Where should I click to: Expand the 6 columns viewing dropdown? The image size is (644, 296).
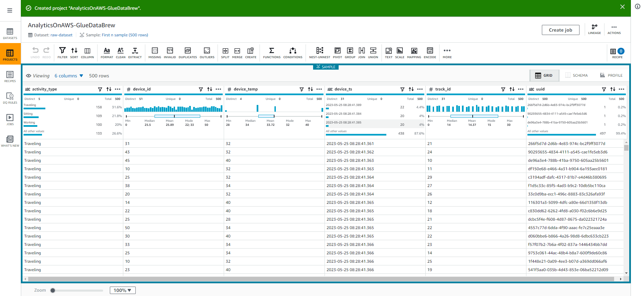[69, 76]
